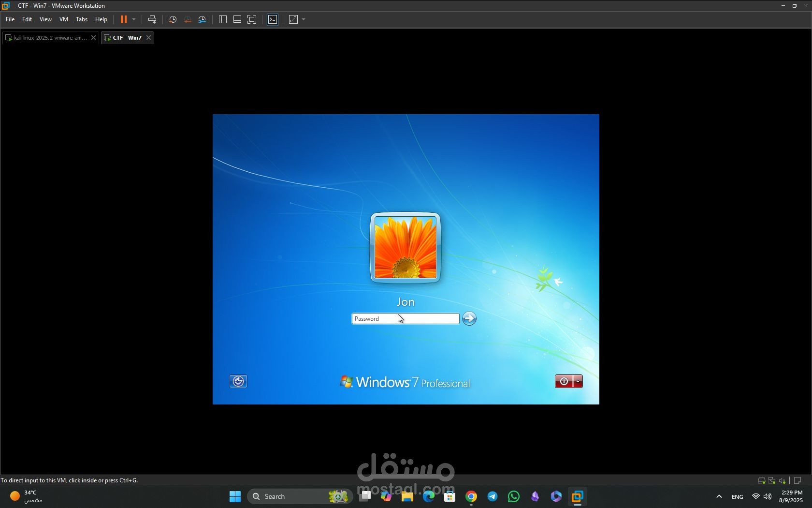812x508 pixels.
Task: Click the VMware hard disk status icon
Action: tap(761, 480)
